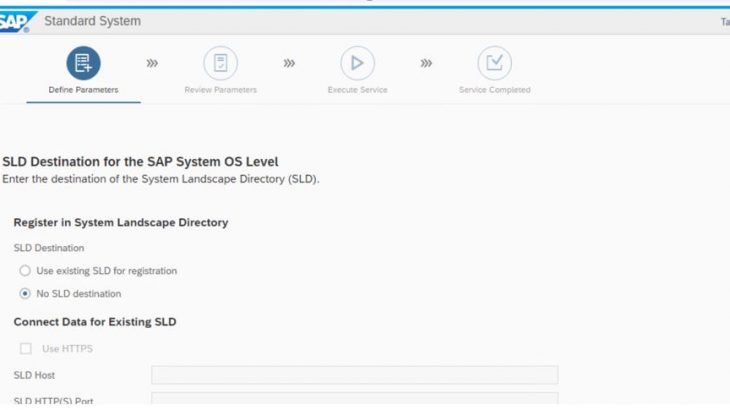Click the chevrons before the Service Completed step
The image size is (730, 410).
coord(426,64)
